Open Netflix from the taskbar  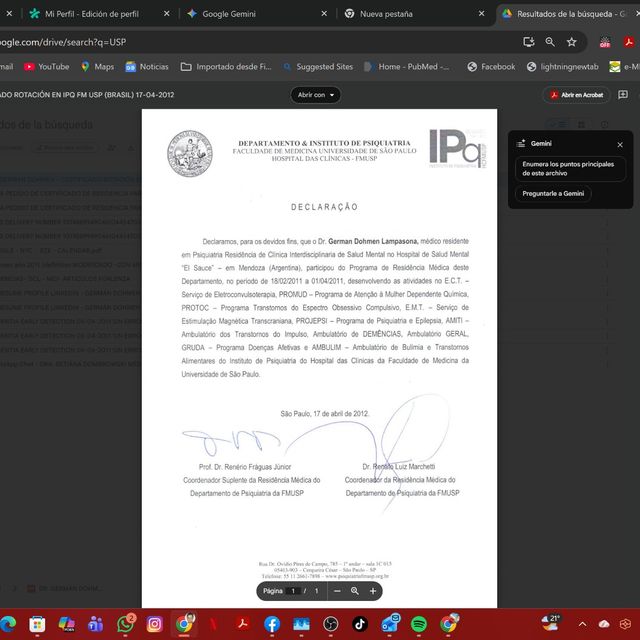[x=213, y=624]
